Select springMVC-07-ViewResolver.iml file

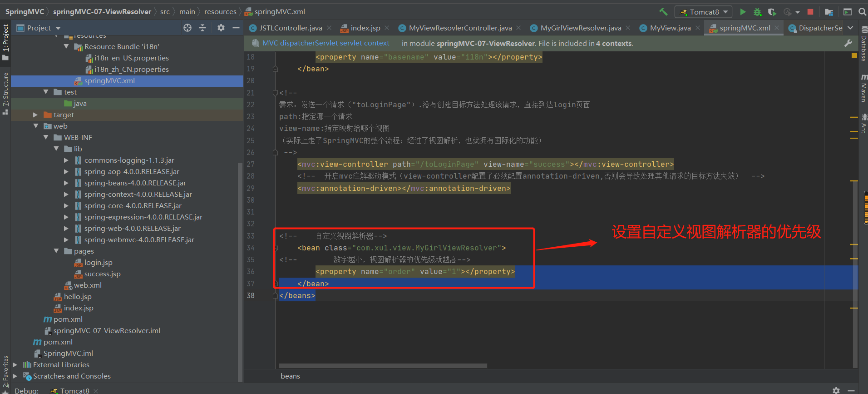click(x=102, y=331)
